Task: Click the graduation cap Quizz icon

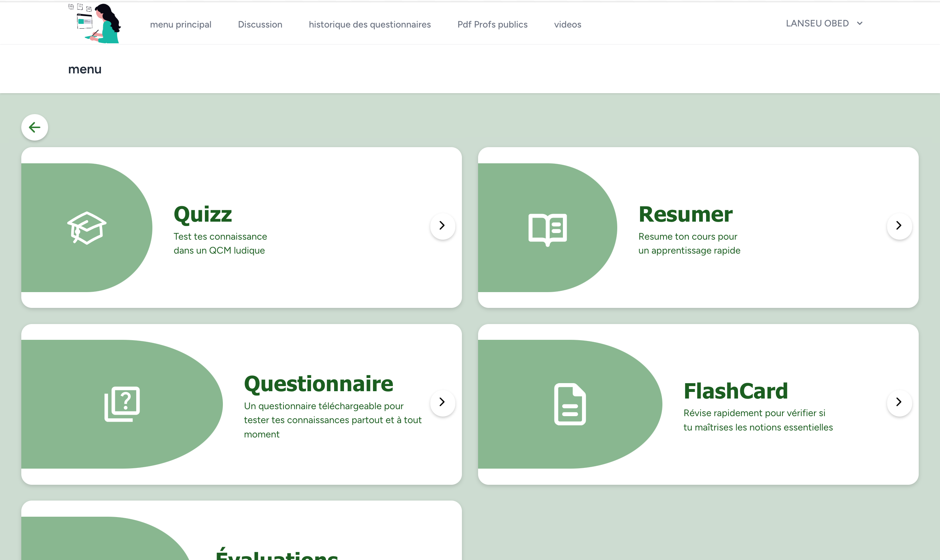Action: pos(87,228)
